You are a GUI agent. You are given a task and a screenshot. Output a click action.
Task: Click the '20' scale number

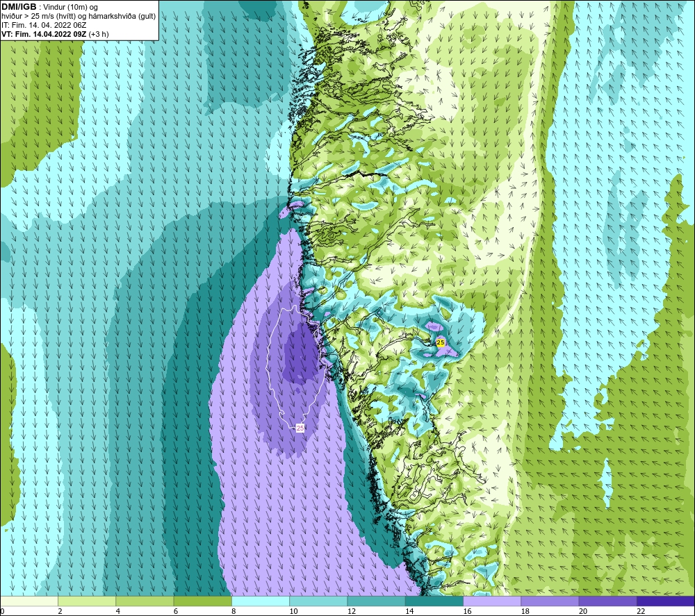pos(583,611)
